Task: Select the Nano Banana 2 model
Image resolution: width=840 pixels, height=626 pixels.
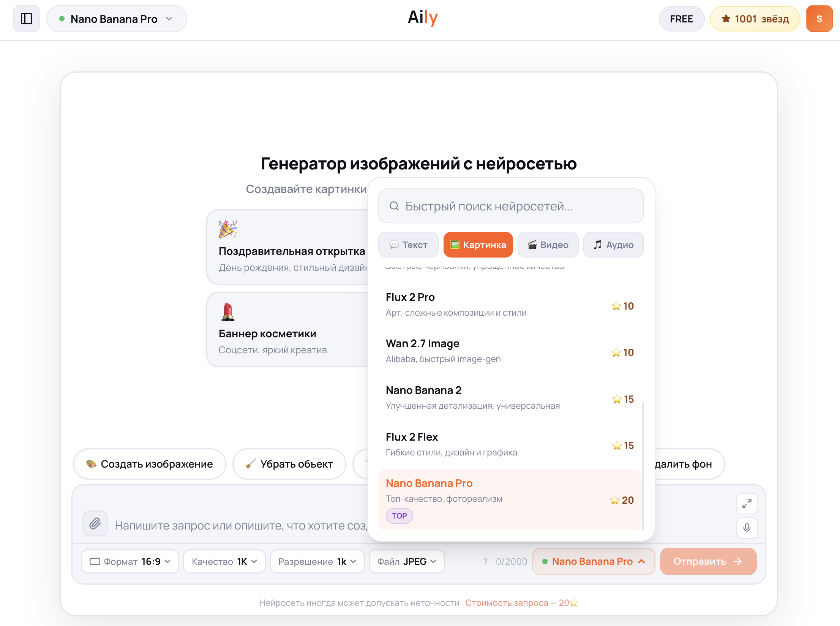Action: (510, 398)
